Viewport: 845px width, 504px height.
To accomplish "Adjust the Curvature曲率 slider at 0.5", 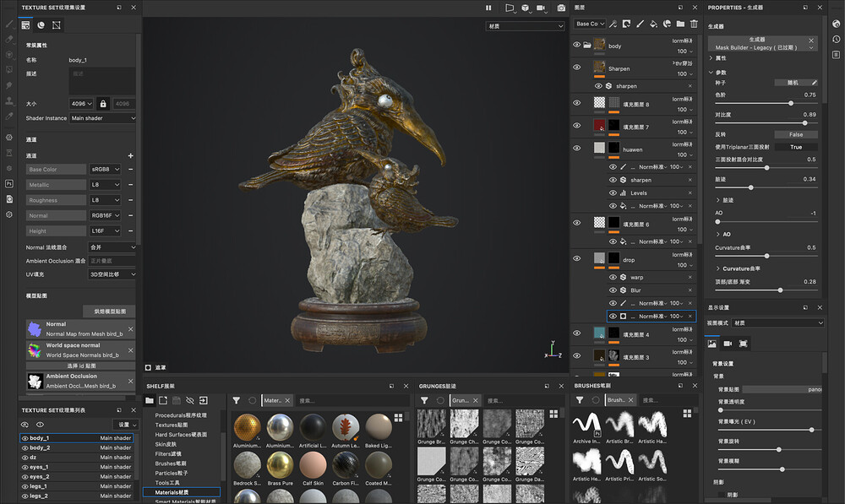I will 766,256.
